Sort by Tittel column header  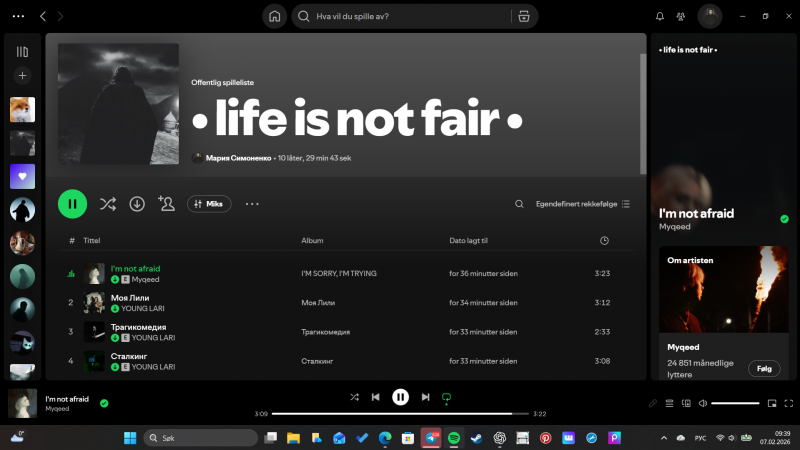click(x=92, y=240)
